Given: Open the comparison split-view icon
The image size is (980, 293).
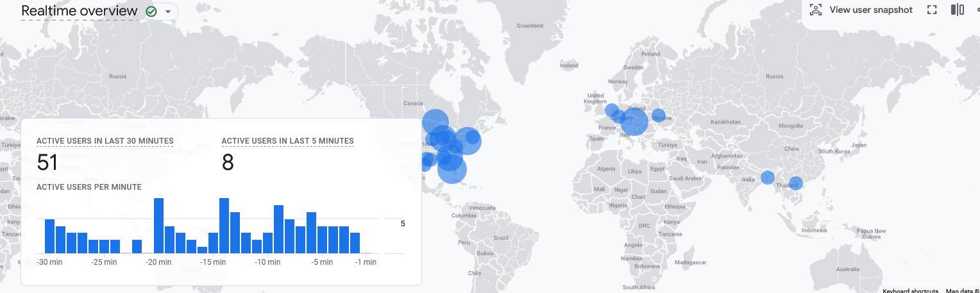Looking at the screenshot, I should tap(958, 10).
